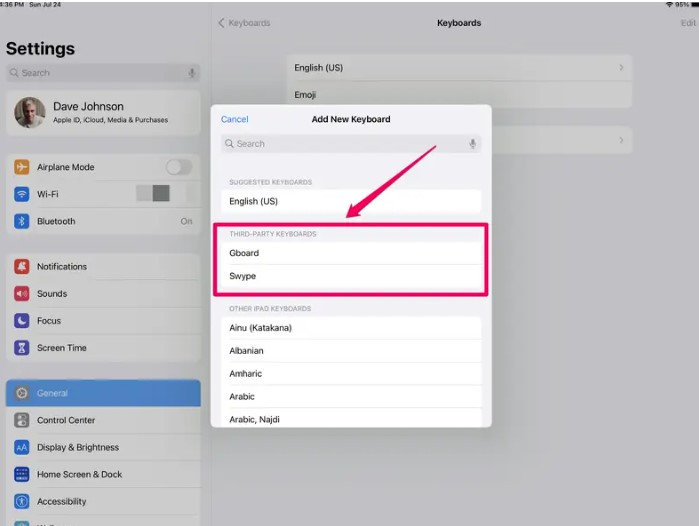Viewport: 699px width, 526px height.
Task: Tap Edit in Keyboards header
Action: tap(688, 23)
